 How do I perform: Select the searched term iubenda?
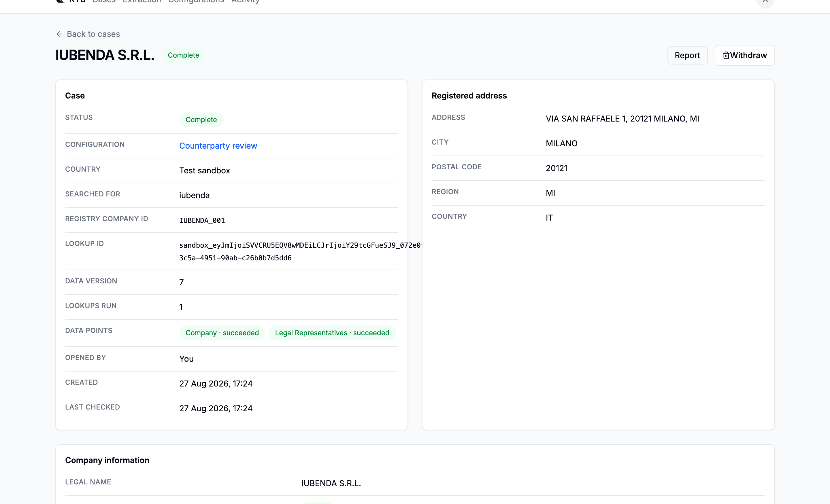pos(194,196)
